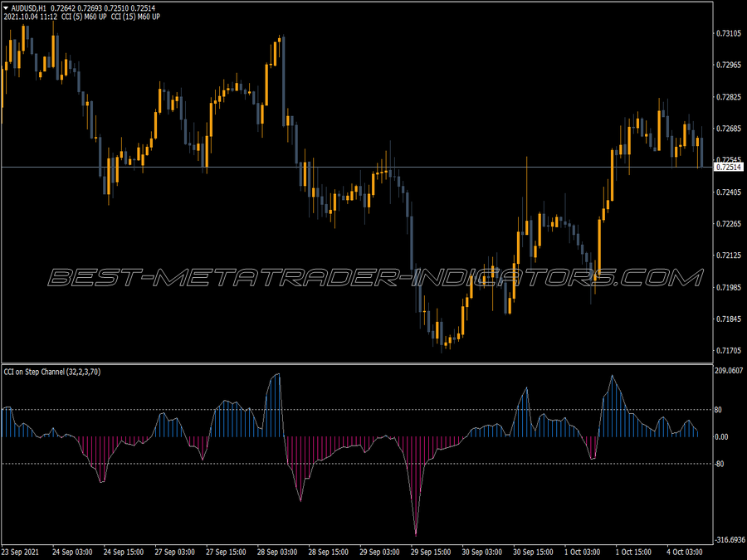The height and width of the screenshot is (560, 747).
Task: Click the 27 Sep 03:00 time label
Action: [174, 552]
